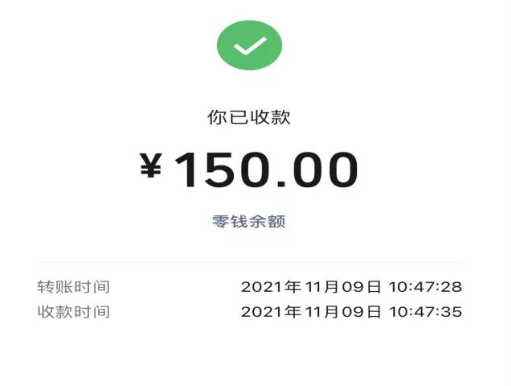Select the time 10:47:35
Image resolution: width=511 pixels, height=386 pixels.
click(425, 312)
